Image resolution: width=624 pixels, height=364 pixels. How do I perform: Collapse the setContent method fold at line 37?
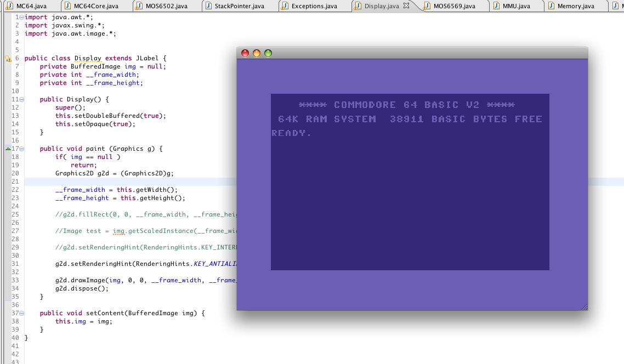21,313
